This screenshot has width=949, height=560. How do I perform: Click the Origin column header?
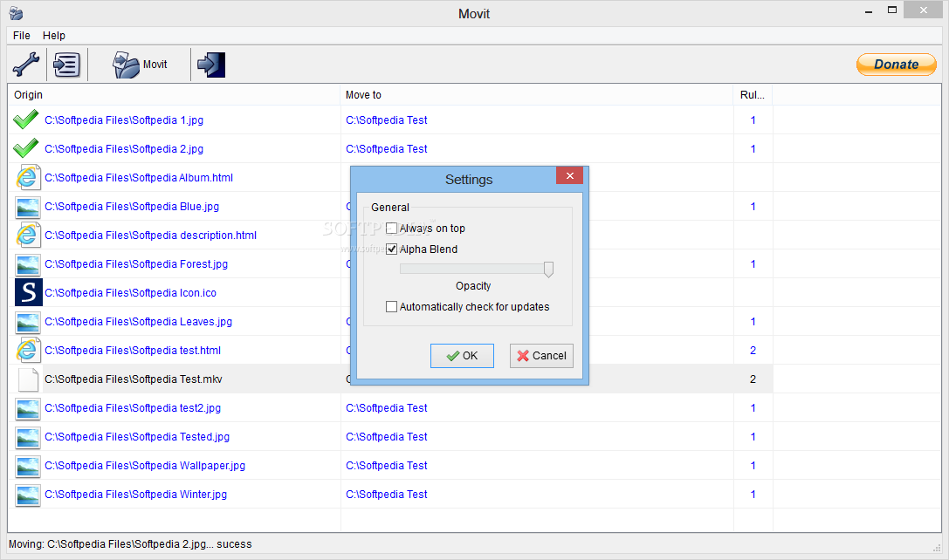pyautogui.click(x=174, y=95)
